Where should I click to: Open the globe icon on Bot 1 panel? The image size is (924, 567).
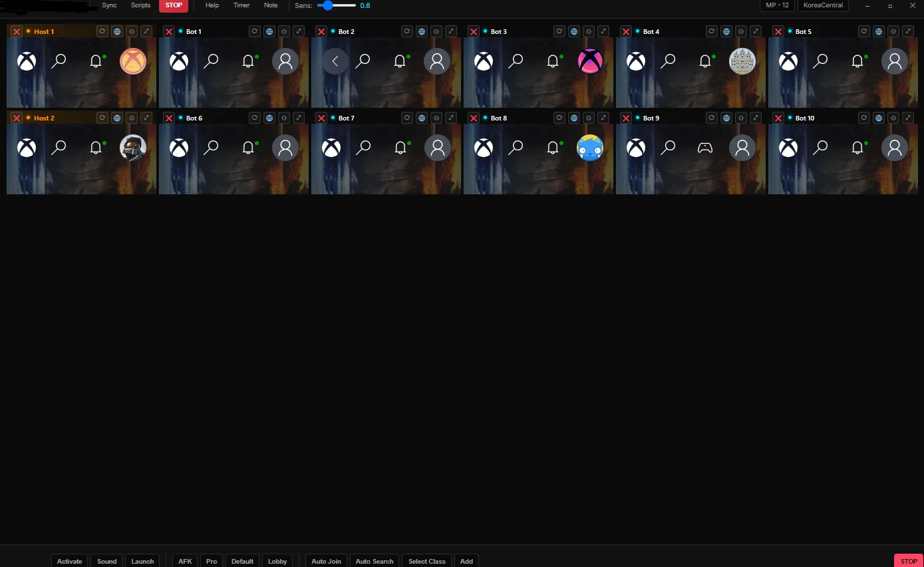[269, 31]
